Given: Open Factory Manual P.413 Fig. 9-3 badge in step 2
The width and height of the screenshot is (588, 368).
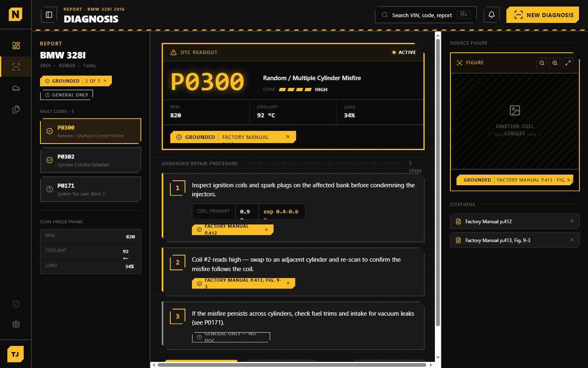Looking at the screenshot, I should click(243, 283).
